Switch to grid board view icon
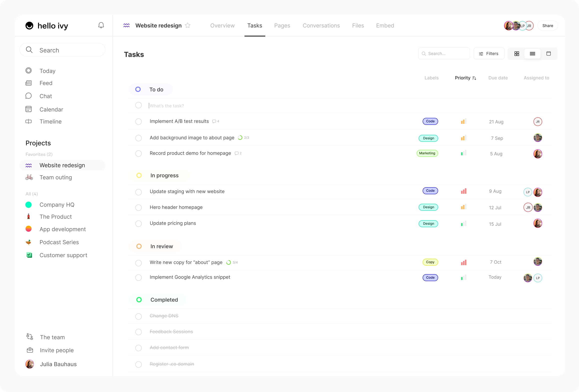 pos(517,54)
